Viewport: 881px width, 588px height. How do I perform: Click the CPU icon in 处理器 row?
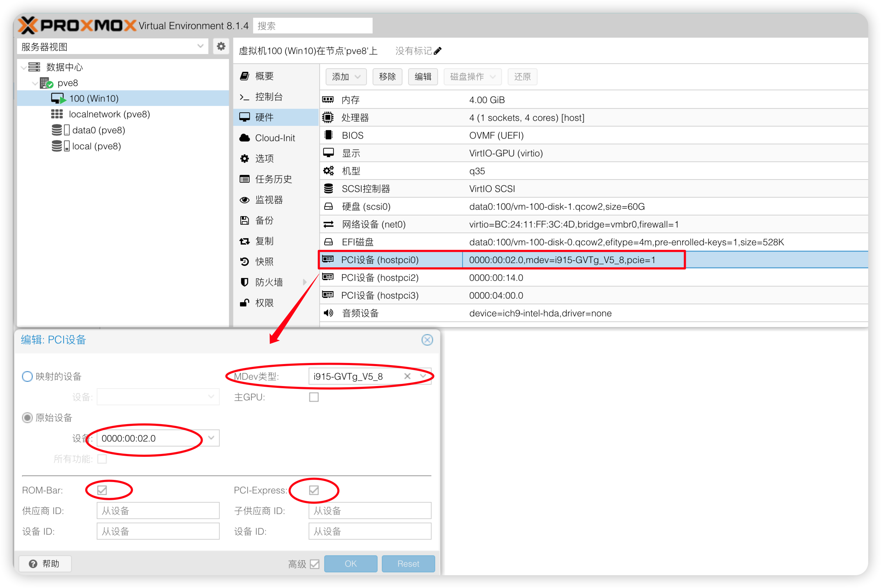point(328,117)
